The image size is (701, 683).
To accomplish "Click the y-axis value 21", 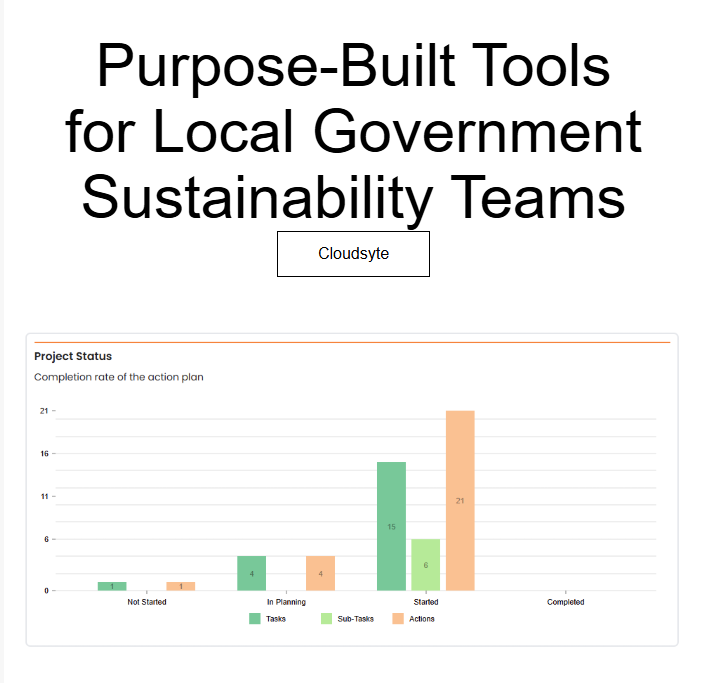I will [x=44, y=411].
